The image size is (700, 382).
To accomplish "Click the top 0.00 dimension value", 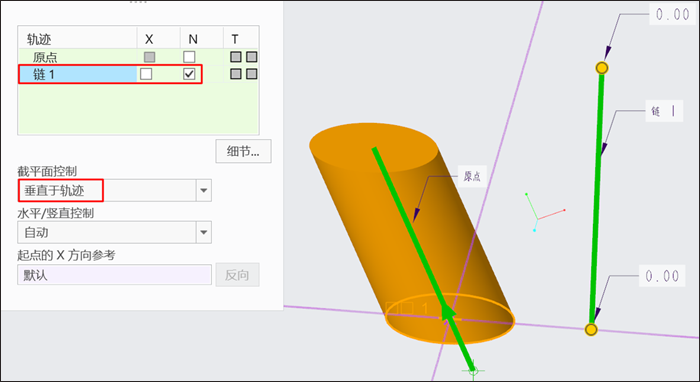I will click(x=672, y=14).
